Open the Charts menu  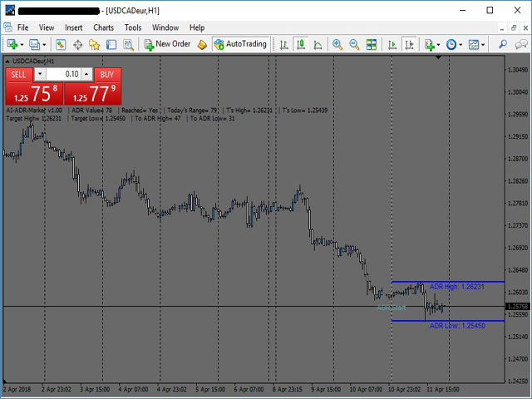(x=103, y=27)
